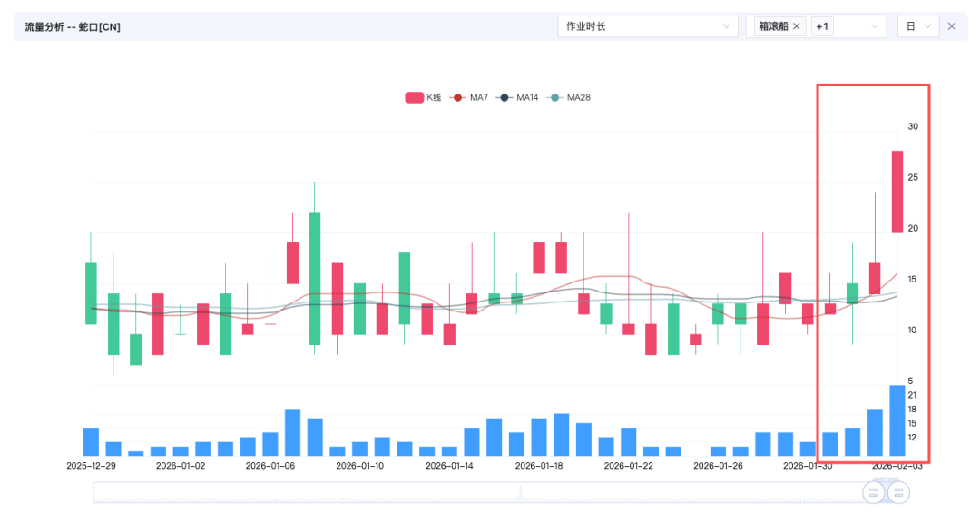Click the left handle of the zoom slider
This screenshot has height=524, width=980.
tap(874, 492)
